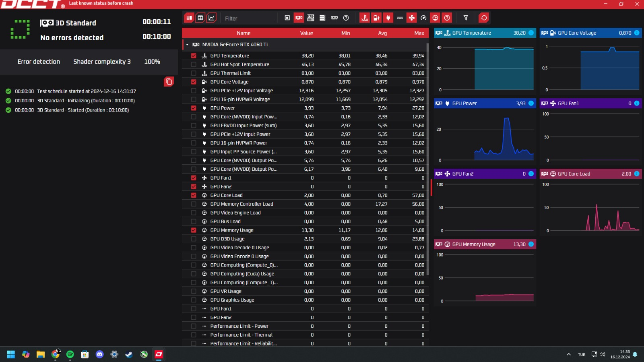Viewport: 644px width, 362px height.
Task: Click the copy log icon
Action: click(169, 82)
